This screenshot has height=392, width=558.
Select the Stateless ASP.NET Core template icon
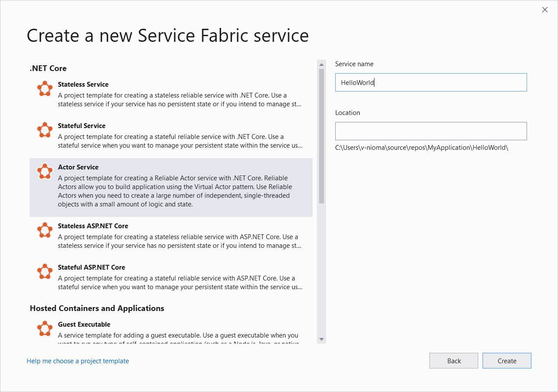(44, 230)
